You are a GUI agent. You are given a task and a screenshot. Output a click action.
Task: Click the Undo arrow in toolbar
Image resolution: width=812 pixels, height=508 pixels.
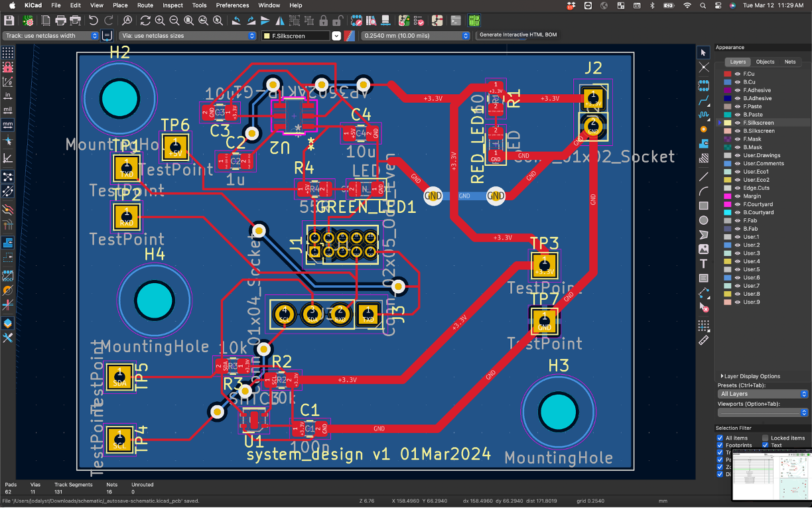click(94, 21)
